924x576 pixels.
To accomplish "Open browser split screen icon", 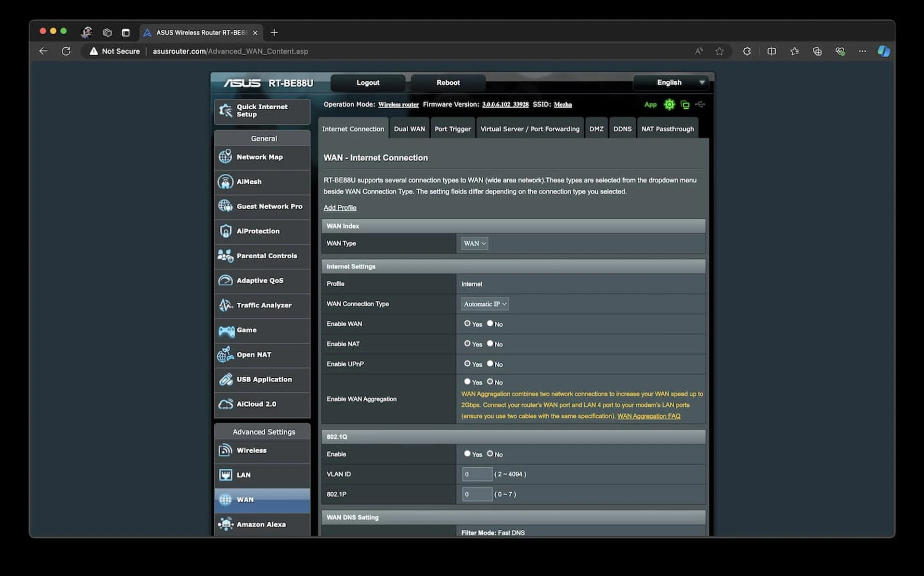I will [x=771, y=51].
